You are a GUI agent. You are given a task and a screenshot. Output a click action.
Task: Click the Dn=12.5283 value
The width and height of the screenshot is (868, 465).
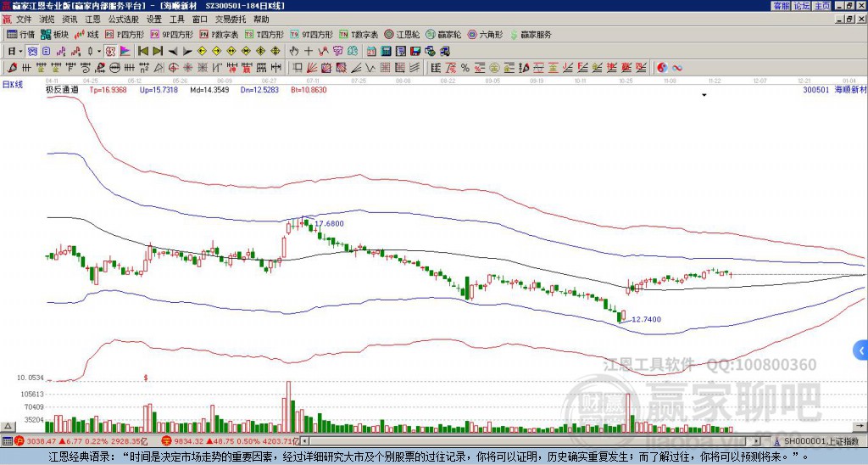[259, 89]
